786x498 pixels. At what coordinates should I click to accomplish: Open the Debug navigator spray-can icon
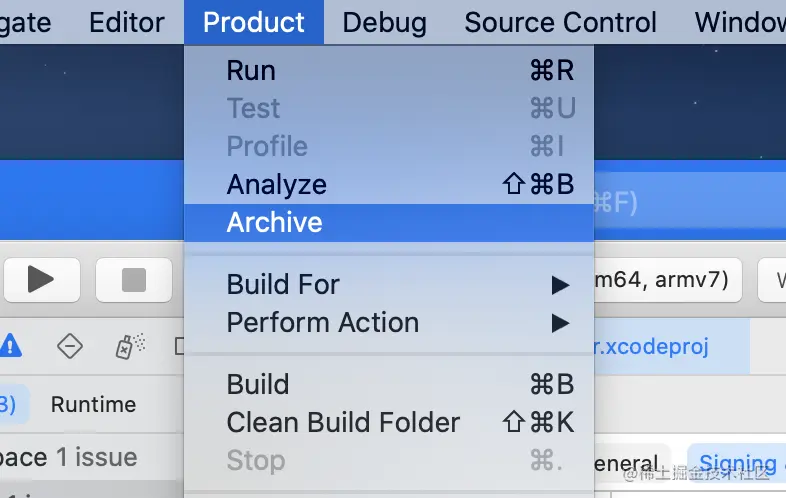[125, 346]
